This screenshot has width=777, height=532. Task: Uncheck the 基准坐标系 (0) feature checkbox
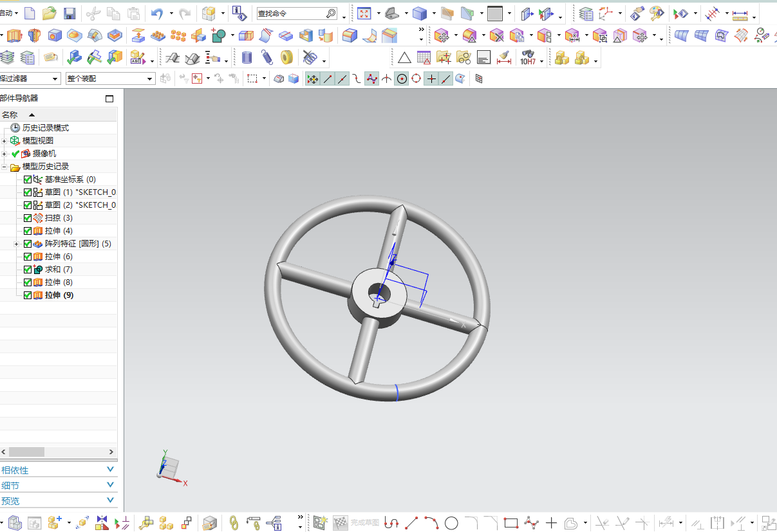[x=28, y=179]
